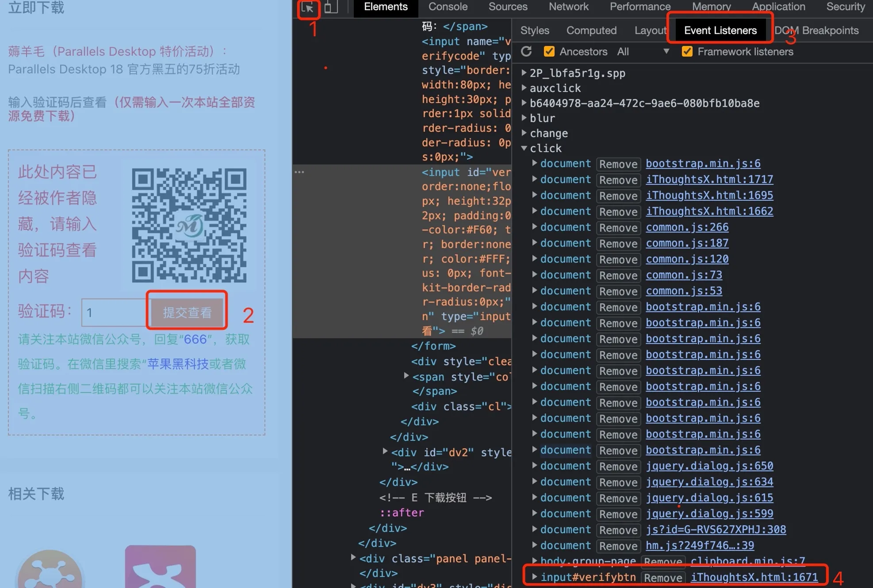Screen dimensions: 873x588
Task: Click the 验证码 verification code input field
Action: point(116,313)
